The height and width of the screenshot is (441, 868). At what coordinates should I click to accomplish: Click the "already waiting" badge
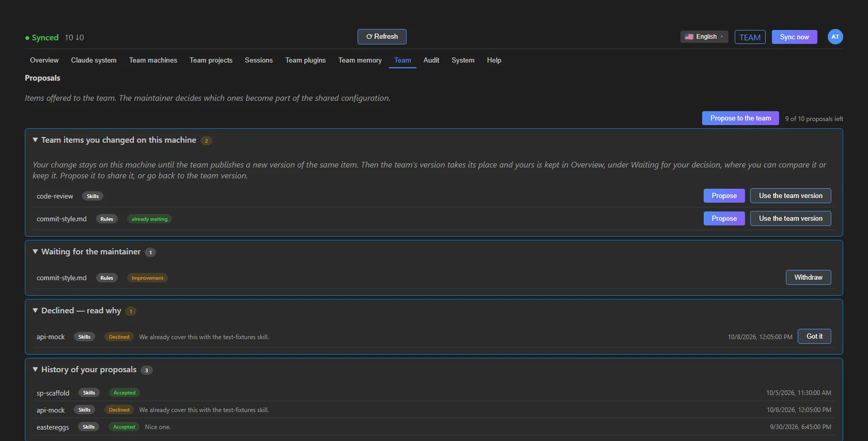149,219
